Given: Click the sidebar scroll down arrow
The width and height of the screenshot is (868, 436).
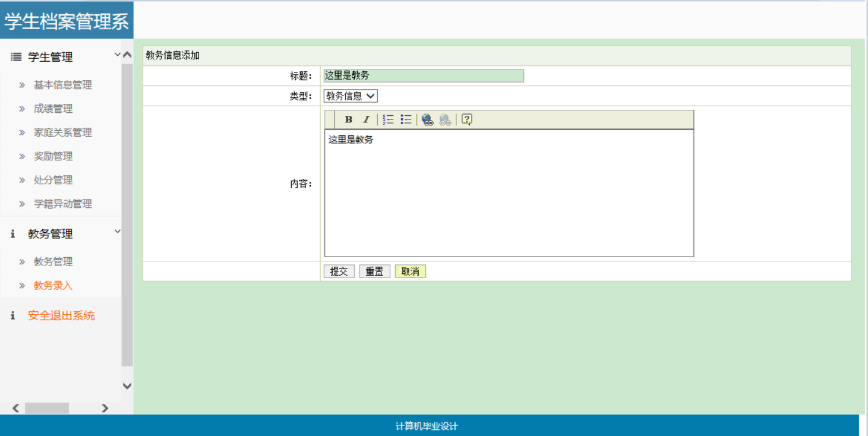Looking at the screenshot, I should (x=127, y=386).
